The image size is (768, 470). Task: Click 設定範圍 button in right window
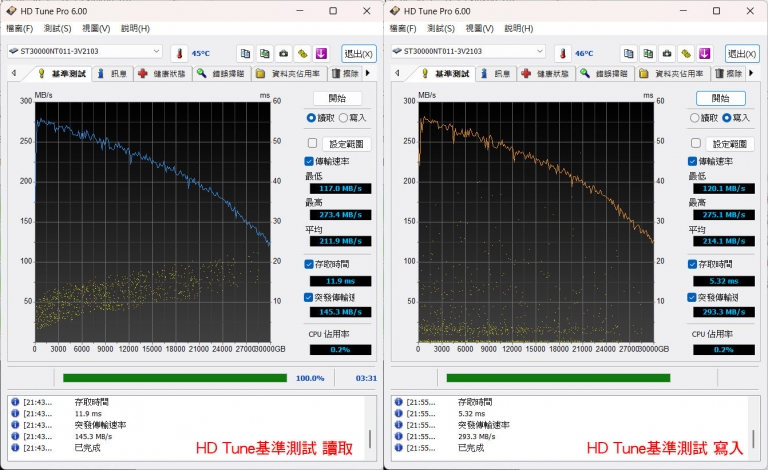click(x=730, y=143)
